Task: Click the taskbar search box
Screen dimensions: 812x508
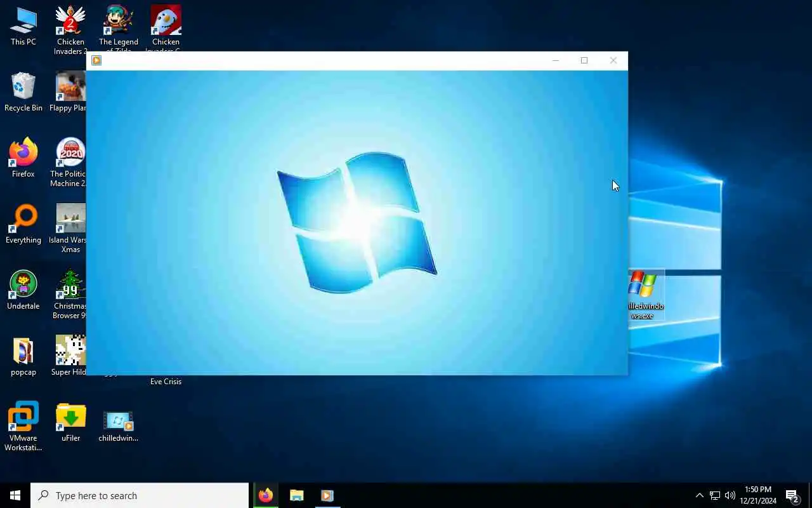Action: 140,495
